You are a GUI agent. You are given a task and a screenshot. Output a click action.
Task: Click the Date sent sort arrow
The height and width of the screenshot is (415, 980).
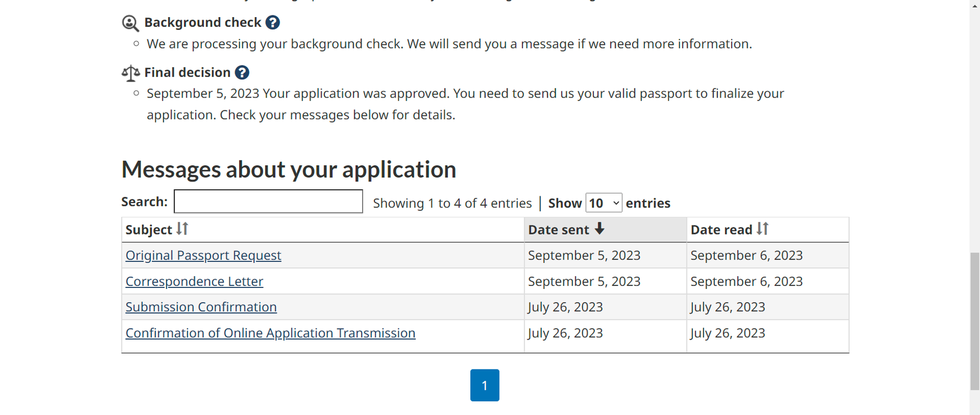click(x=600, y=229)
